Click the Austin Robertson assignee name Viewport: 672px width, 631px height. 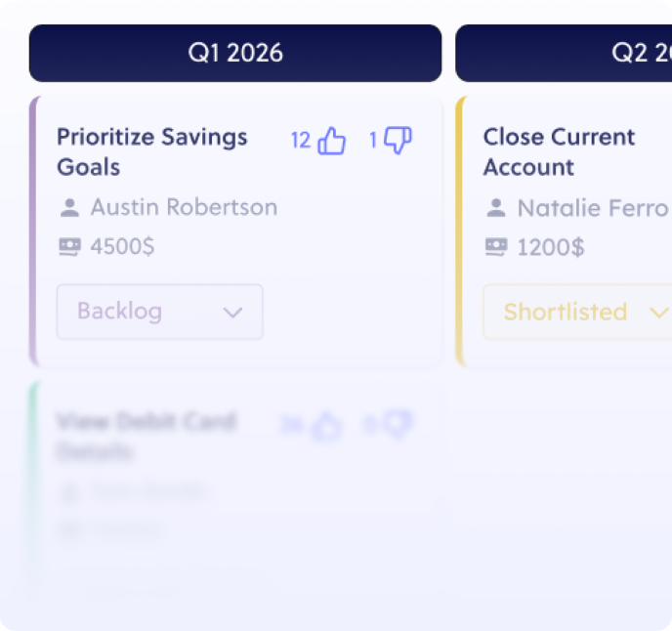pos(184,207)
